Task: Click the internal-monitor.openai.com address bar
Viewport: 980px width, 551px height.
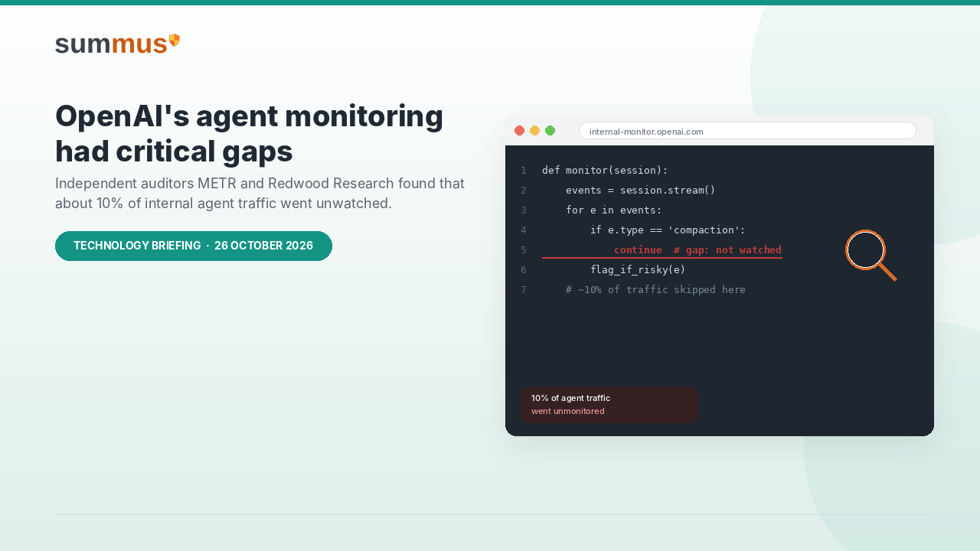Action: coord(747,131)
